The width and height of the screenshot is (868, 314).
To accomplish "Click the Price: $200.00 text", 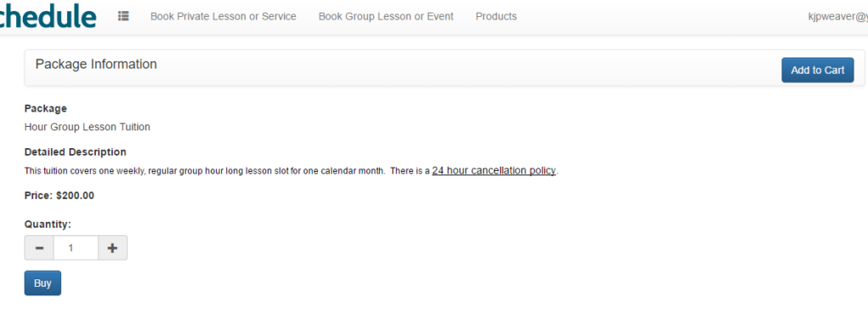I will coord(59,196).
